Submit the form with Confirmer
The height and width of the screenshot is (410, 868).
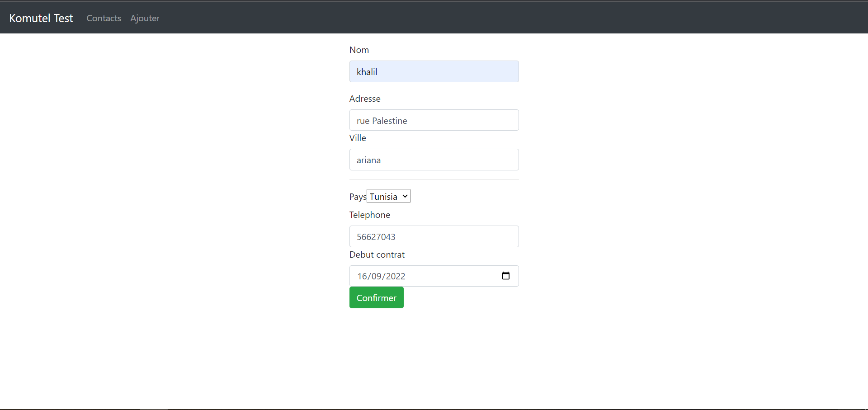pyautogui.click(x=377, y=297)
